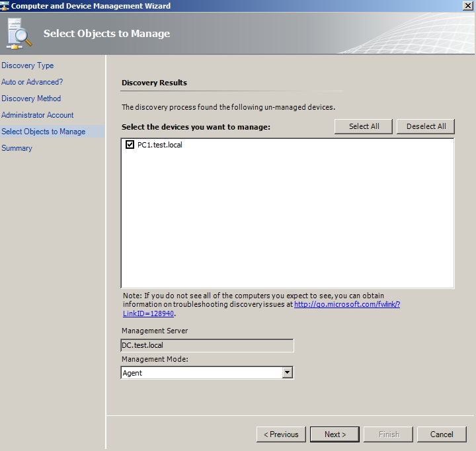Viewport: 476px width, 451px height.
Task: Click the wizard magnifier computer icon in header
Action: point(20,34)
